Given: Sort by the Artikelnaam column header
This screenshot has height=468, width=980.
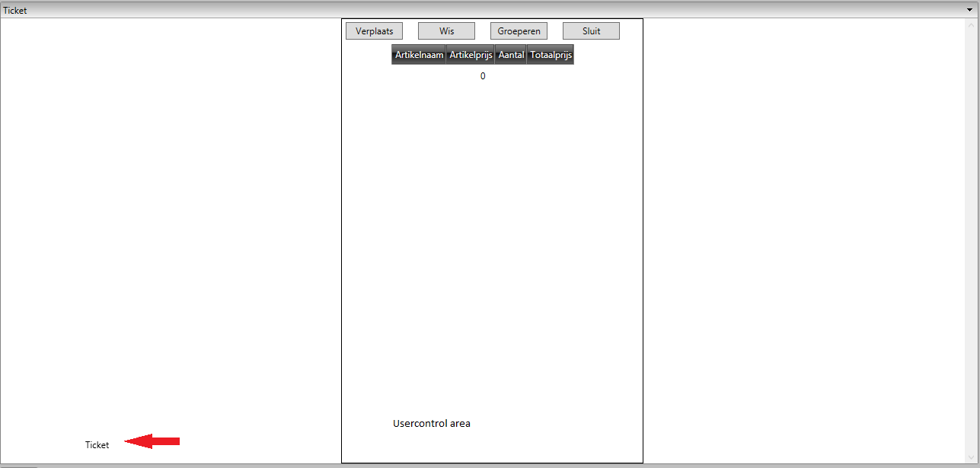Looking at the screenshot, I should coord(419,55).
